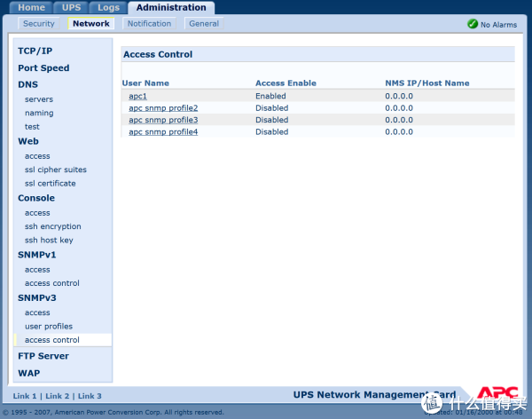Click the Access Enable column header
This screenshot has height=419, width=532.
click(286, 83)
